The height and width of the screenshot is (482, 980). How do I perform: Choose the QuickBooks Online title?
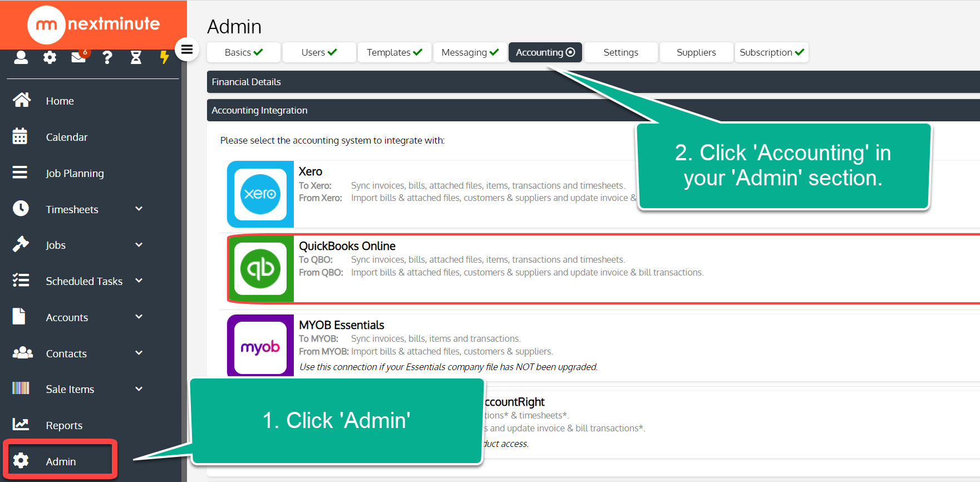pos(347,246)
